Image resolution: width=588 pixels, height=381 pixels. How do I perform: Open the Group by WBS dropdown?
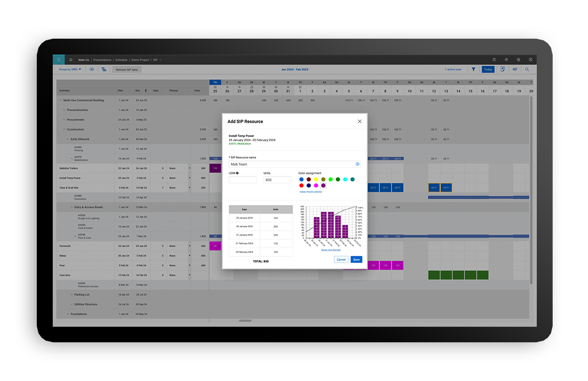[70, 69]
